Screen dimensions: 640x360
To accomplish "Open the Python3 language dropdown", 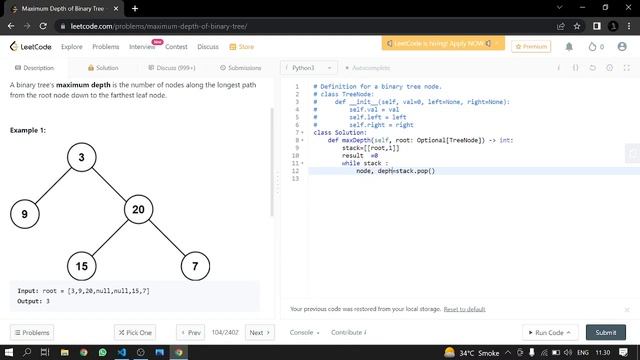I will 309,68.
